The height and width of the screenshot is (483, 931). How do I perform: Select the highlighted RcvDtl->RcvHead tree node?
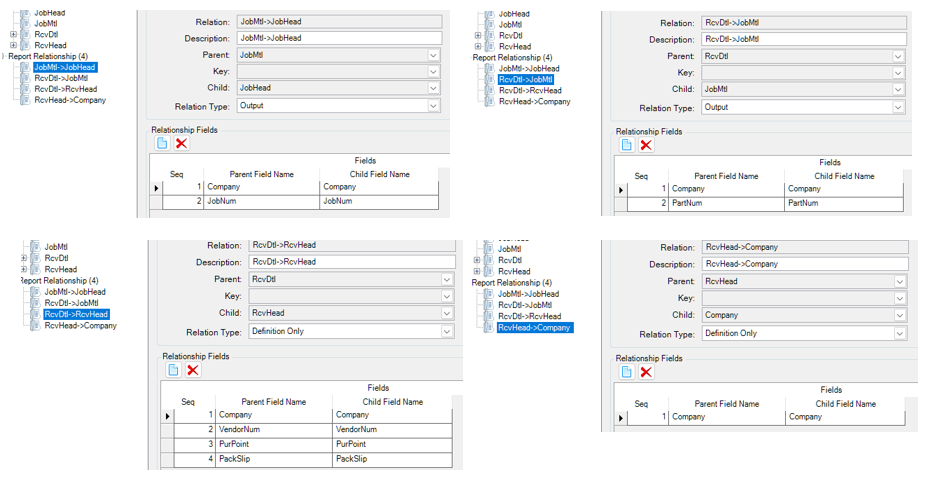(77, 314)
